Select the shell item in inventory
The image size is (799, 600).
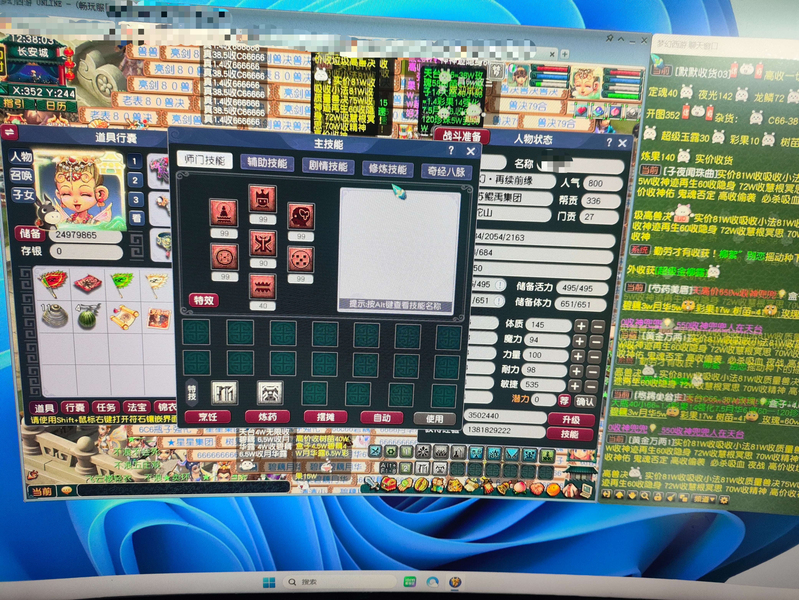pyautogui.click(x=54, y=316)
